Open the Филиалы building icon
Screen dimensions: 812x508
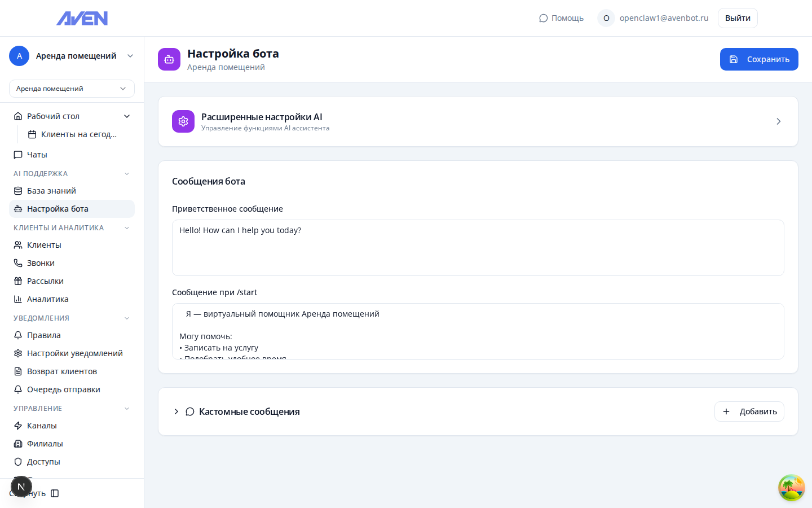[x=17, y=443]
